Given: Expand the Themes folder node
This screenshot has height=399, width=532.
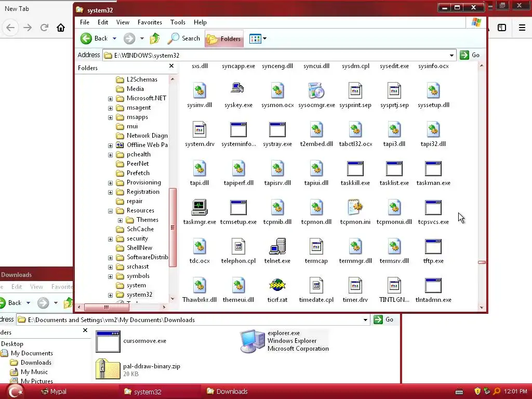Looking at the screenshot, I should tap(120, 220).
